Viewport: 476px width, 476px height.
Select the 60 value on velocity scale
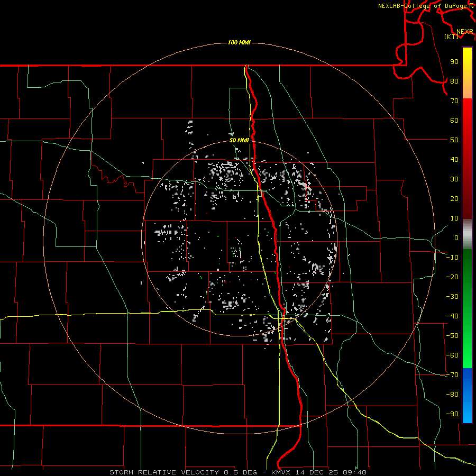[x=454, y=120]
